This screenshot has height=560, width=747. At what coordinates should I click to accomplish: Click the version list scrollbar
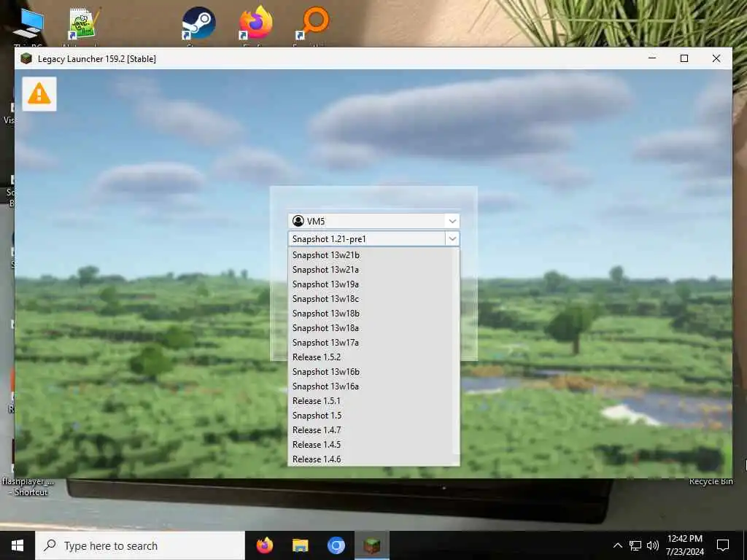(x=457, y=356)
